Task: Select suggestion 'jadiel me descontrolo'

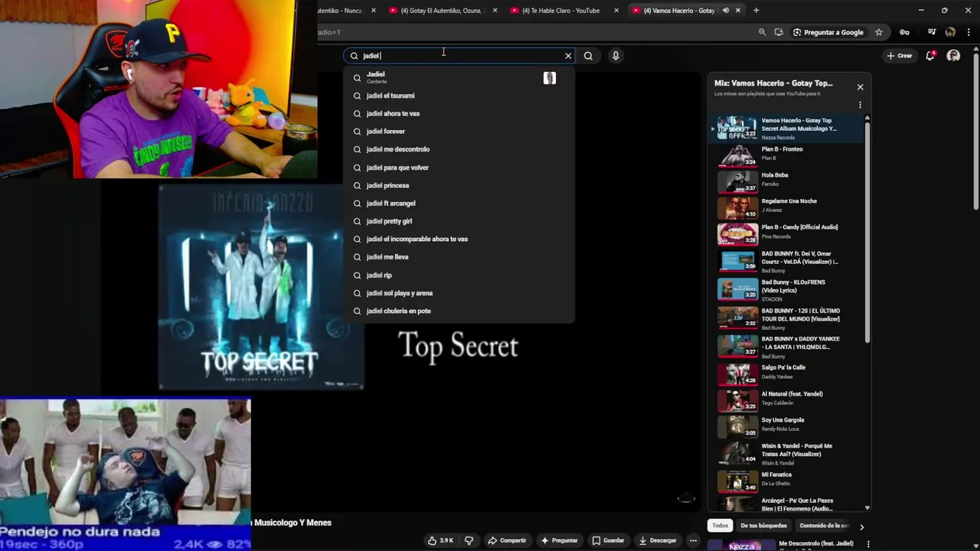Action: [x=459, y=149]
